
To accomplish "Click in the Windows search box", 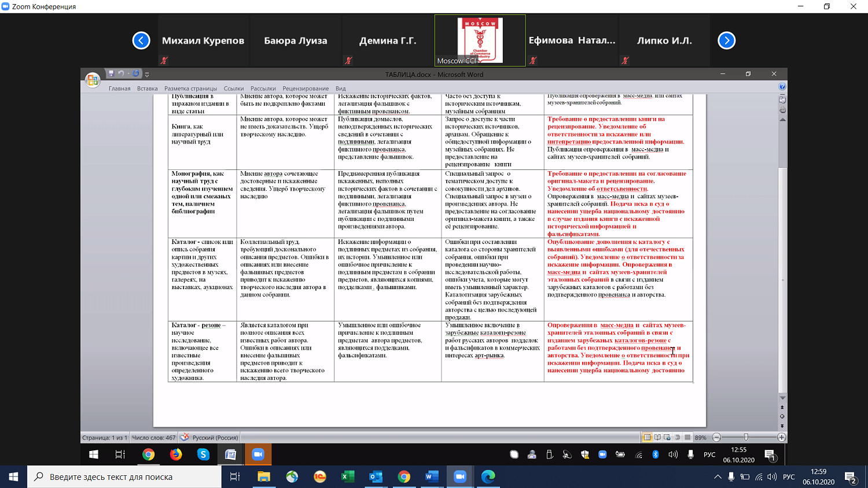I will (124, 477).
